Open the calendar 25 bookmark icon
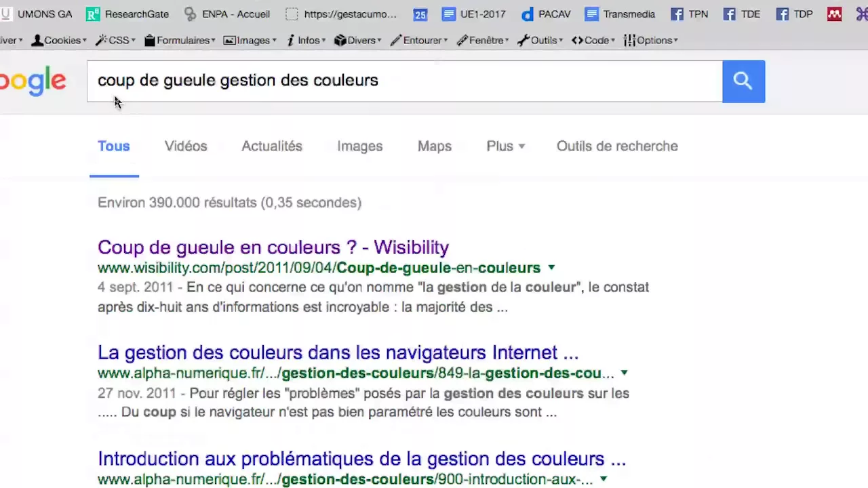Image resolution: width=868 pixels, height=488 pixels. tap(420, 14)
